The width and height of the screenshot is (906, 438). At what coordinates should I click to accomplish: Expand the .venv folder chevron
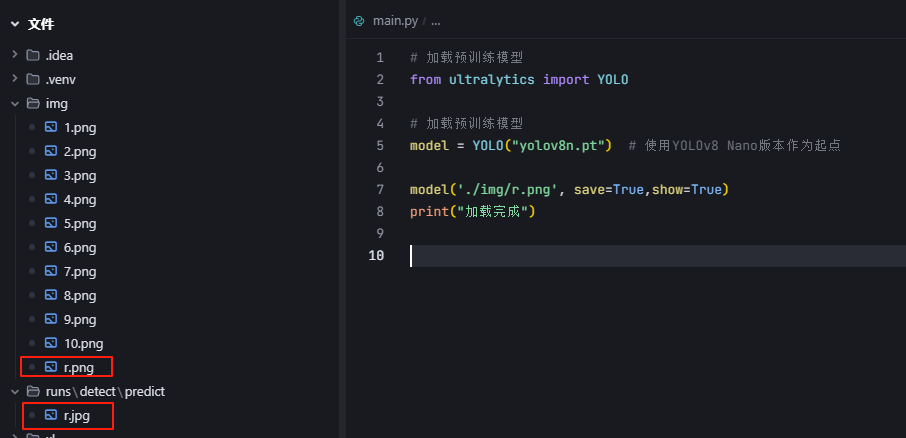(14, 79)
